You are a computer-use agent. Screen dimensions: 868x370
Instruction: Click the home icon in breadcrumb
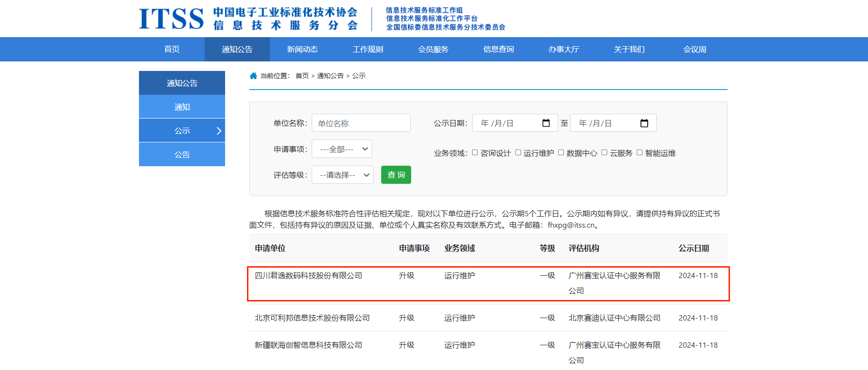pos(253,76)
